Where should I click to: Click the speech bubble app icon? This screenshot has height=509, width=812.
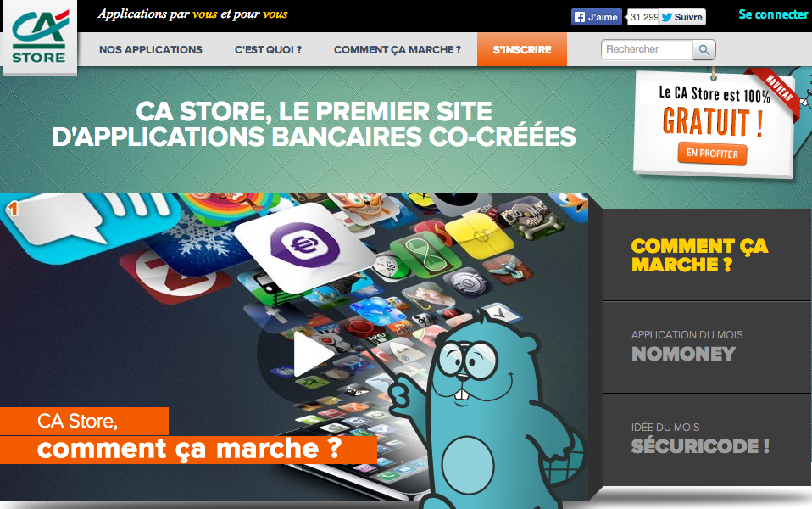click(88, 224)
